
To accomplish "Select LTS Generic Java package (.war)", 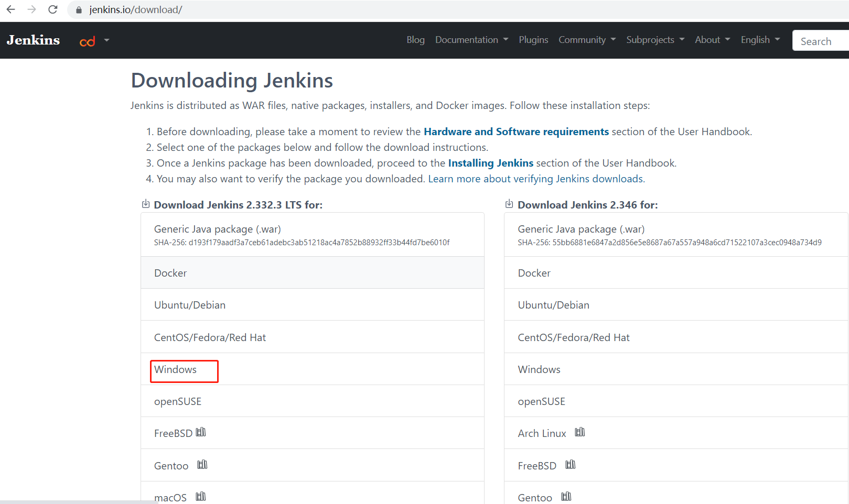I will coord(313,235).
